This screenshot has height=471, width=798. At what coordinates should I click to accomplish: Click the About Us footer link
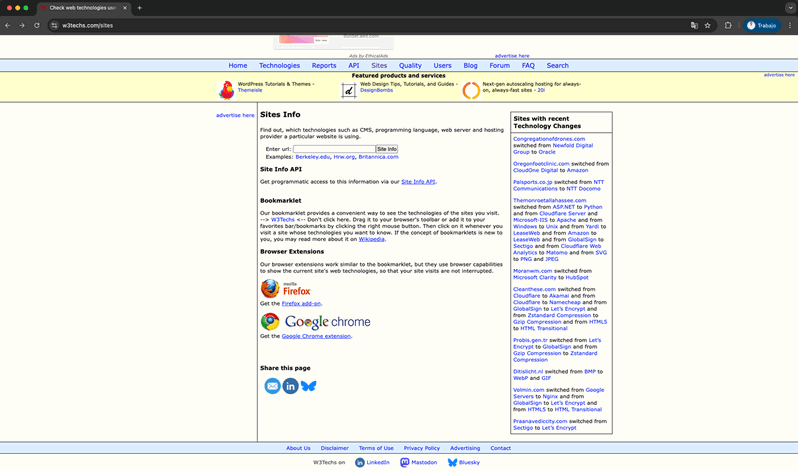298,449
